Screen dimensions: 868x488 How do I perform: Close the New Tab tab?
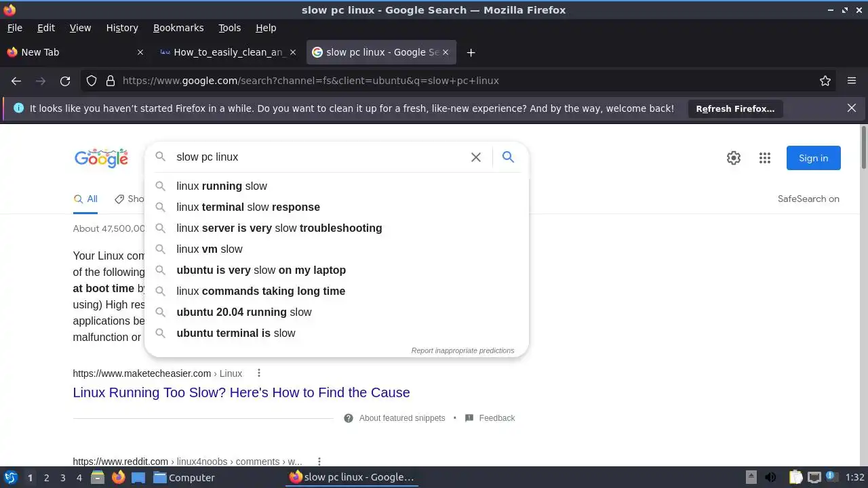point(140,52)
